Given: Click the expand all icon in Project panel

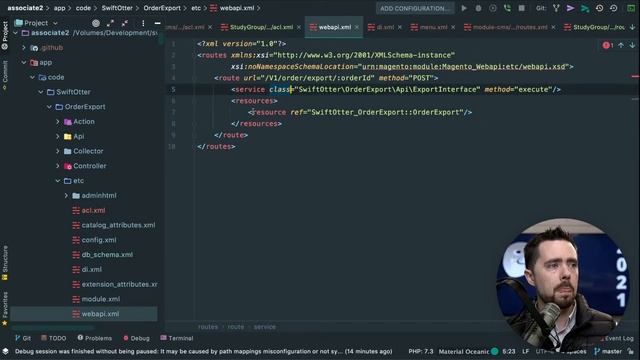Looking at the screenshot, I should click(x=110, y=23).
